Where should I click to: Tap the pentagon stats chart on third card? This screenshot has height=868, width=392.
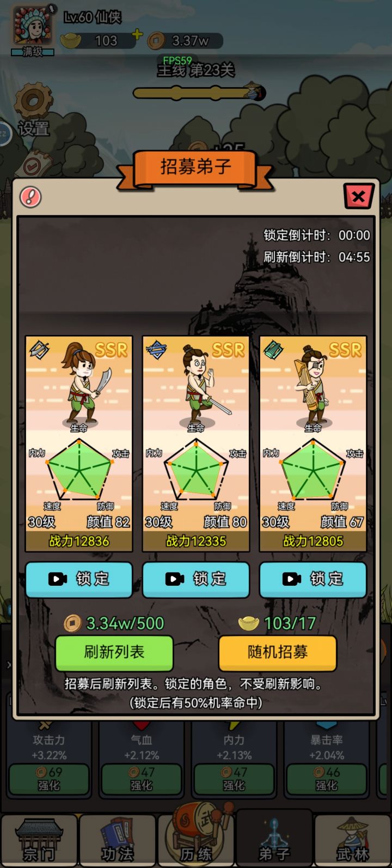point(313,470)
